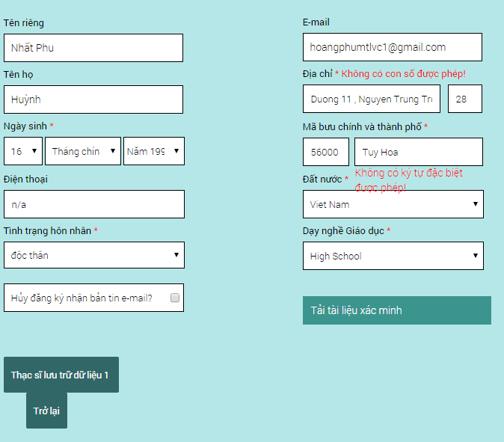Click the Tên riêng field containing Nhất Phu
The image size is (504, 442).
pos(93,48)
